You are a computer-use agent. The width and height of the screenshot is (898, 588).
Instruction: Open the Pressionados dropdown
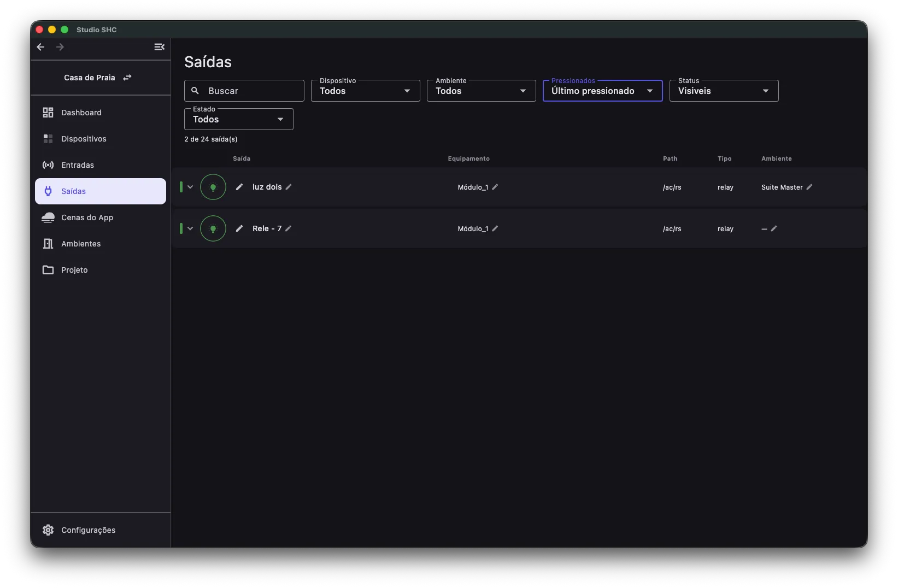pos(602,91)
